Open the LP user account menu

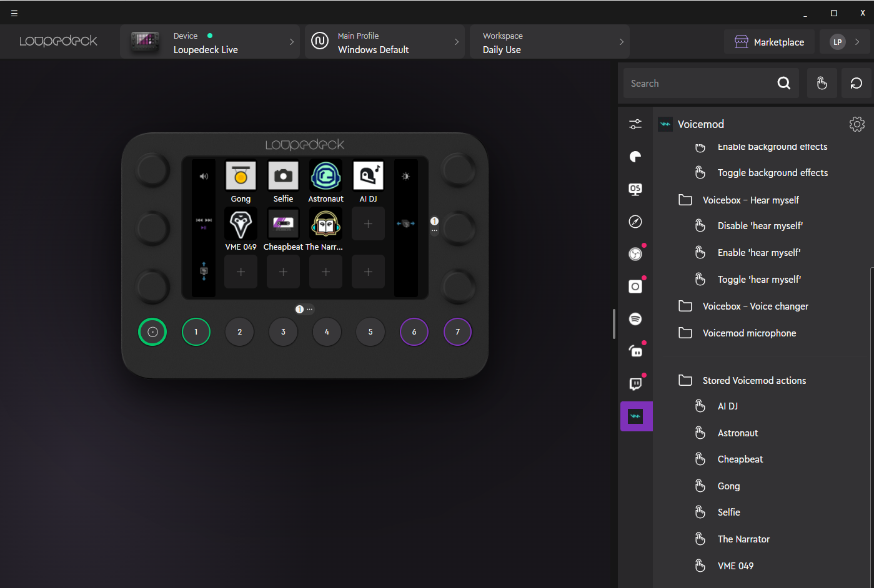tap(845, 42)
